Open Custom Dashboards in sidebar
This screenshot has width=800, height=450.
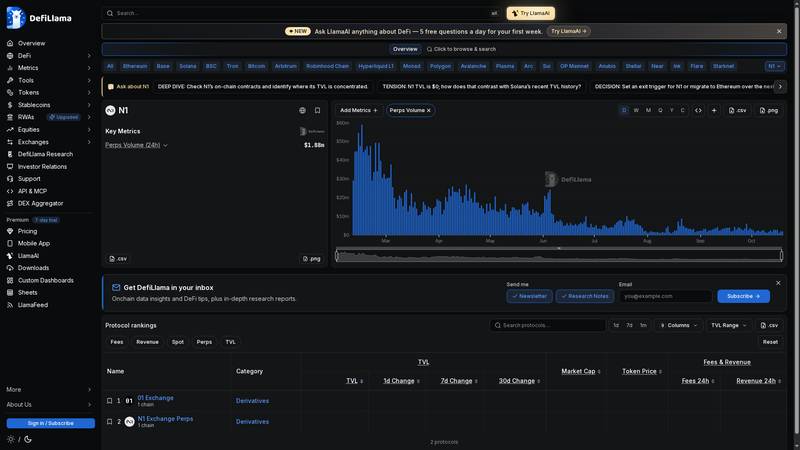pos(47,280)
